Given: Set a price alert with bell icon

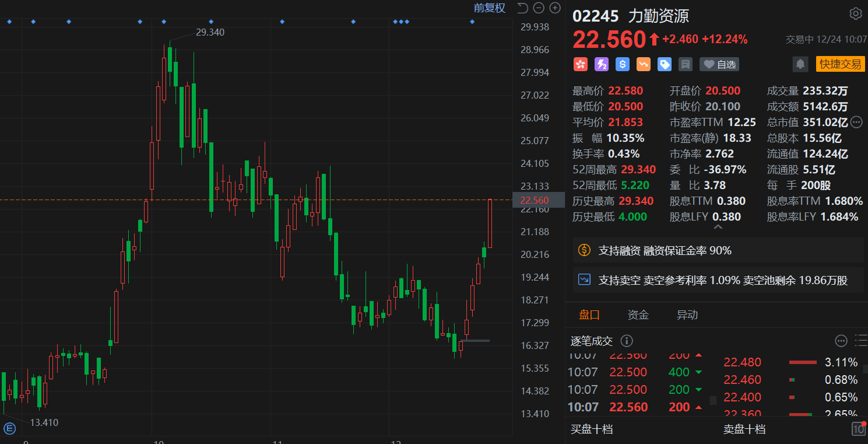Looking at the screenshot, I should (x=801, y=64).
